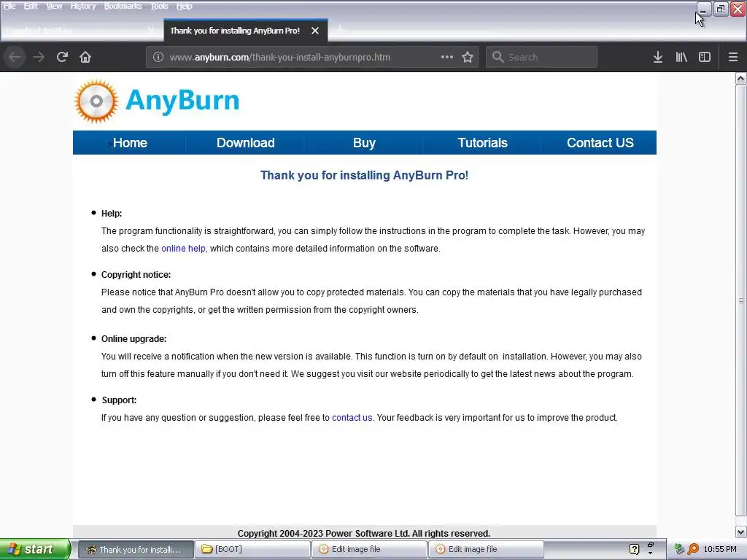Switch to the 'Thank you for installing AnyBurn Pro!' tab
The width and height of the screenshot is (747, 560).
pyautogui.click(x=235, y=31)
